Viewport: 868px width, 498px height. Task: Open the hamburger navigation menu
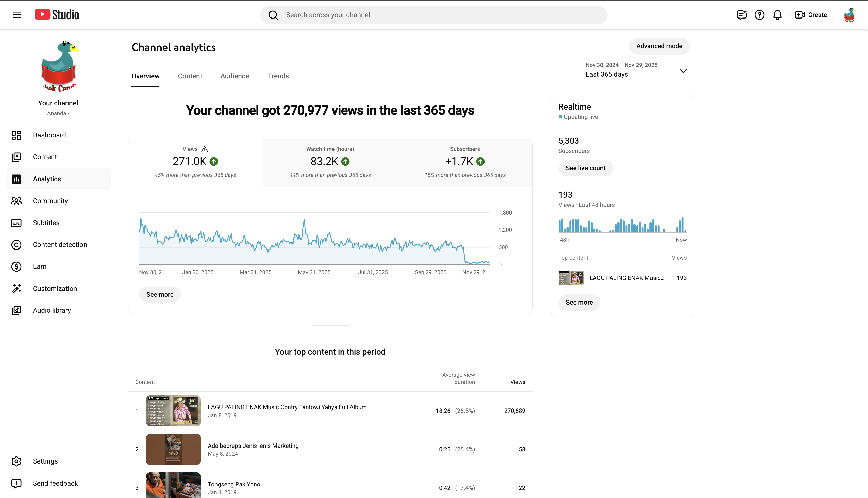[x=17, y=15]
